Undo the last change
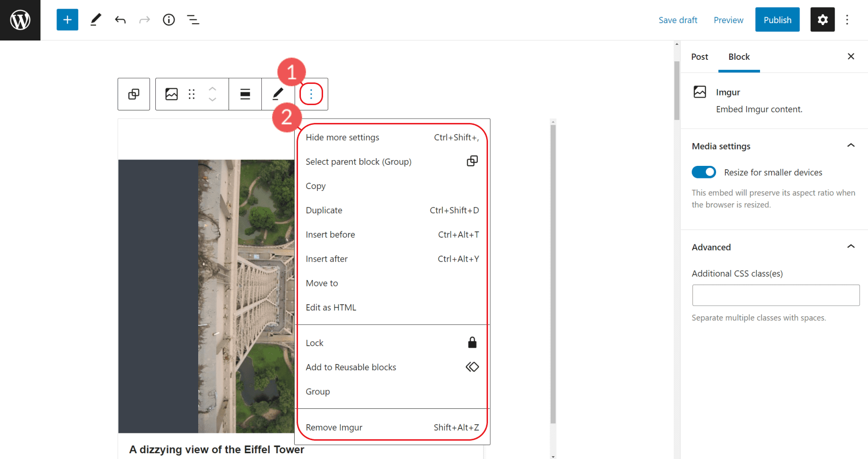Image resolution: width=868 pixels, height=459 pixels. coord(120,19)
